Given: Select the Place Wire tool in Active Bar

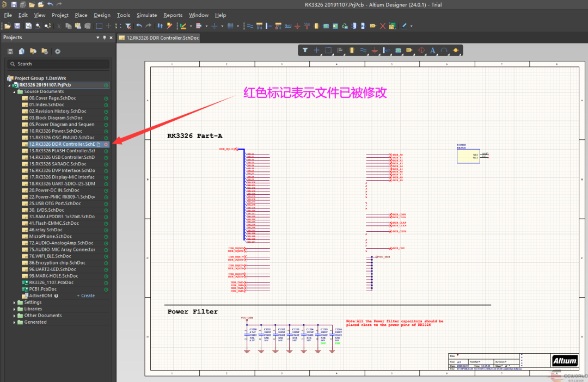Looking at the screenshot, I should pyautogui.click(x=363, y=50).
